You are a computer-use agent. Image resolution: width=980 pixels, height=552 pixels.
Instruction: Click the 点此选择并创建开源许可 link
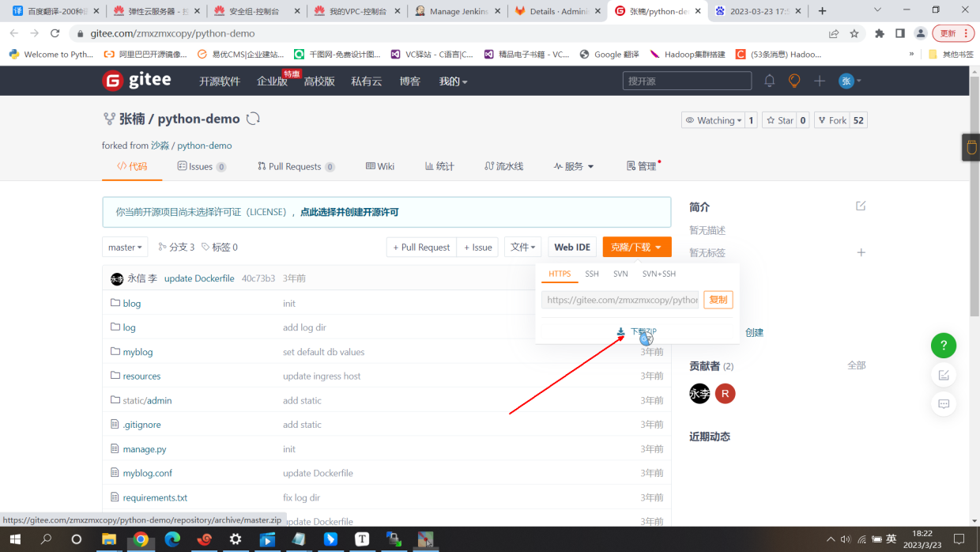click(349, 212)
